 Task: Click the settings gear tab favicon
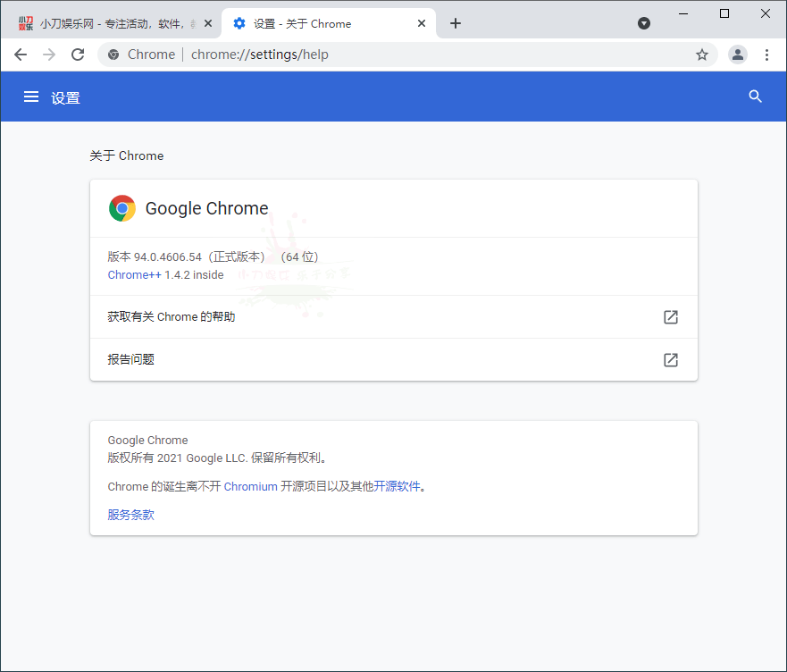239,23
